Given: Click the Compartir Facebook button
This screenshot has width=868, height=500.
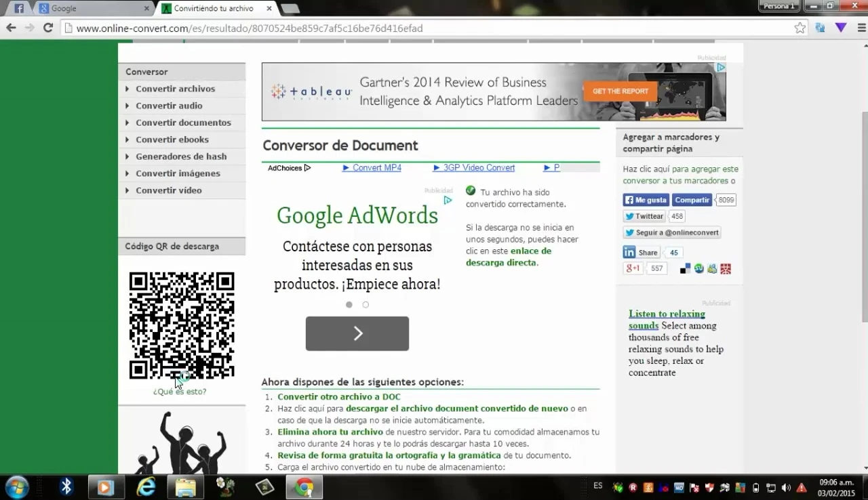Looking at the screenshot, I should pyautogui.click(x=692, y=200).
